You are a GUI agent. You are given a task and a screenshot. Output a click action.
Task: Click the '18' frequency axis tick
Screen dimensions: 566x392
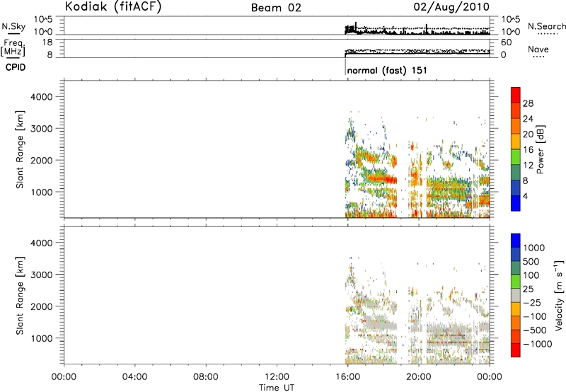[47, 42]
